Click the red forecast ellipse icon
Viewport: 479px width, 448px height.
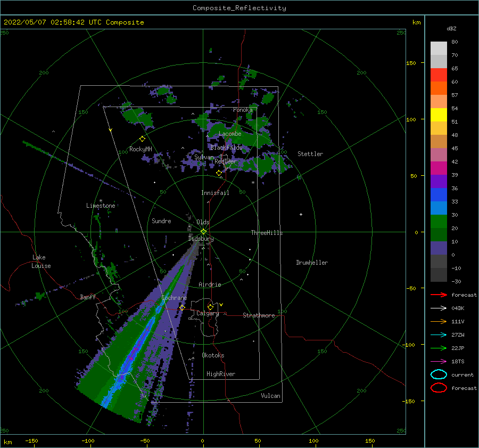click(439, 388)
